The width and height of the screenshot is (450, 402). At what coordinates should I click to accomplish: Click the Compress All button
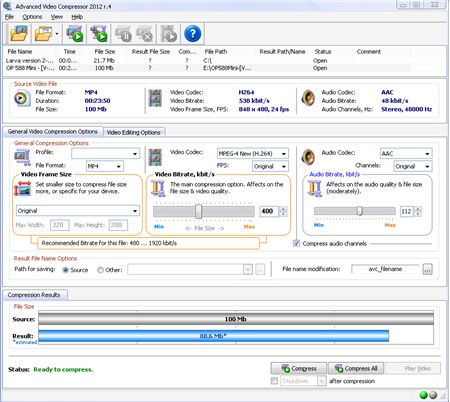pyautogui.click(x=356, y=368)
